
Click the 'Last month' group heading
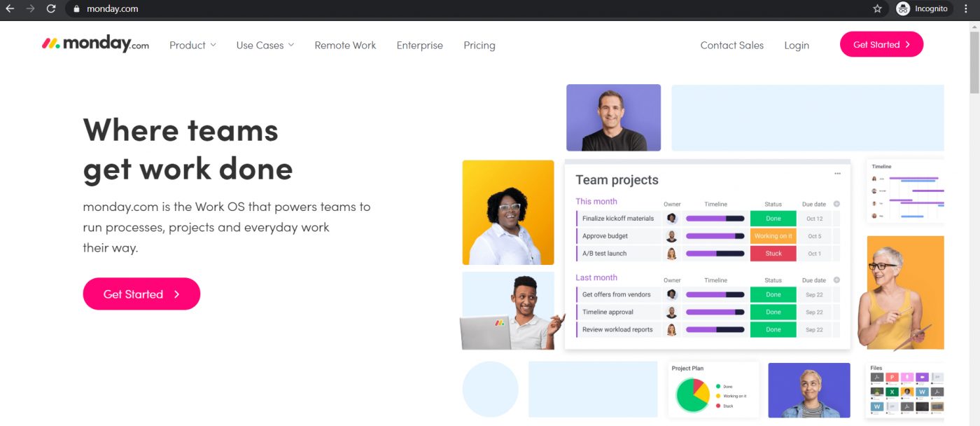(x=596, y=278)
